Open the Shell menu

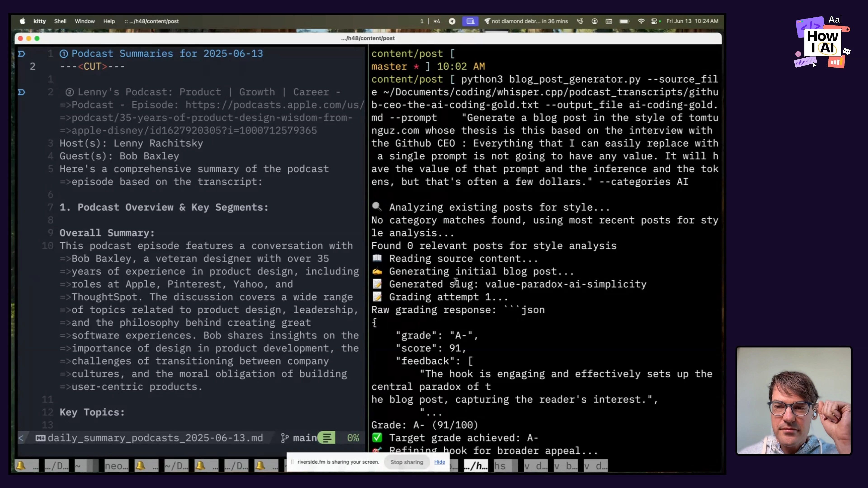click(60, 21)
